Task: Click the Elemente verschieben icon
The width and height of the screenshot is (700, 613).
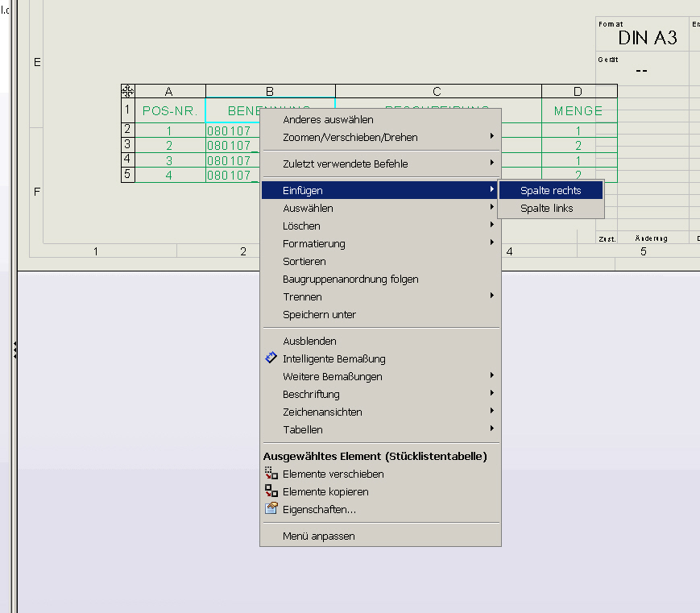Action: pos(271,474)
